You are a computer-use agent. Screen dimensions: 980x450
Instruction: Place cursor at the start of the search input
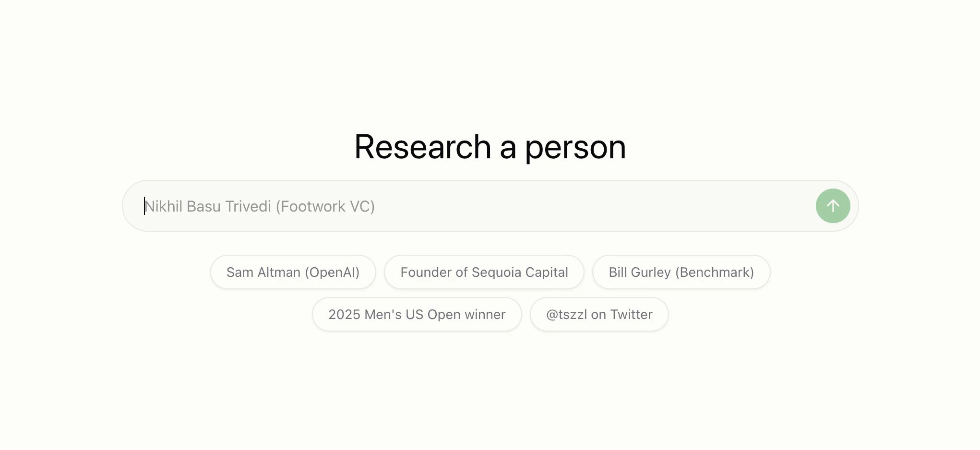tap(144, 206)
